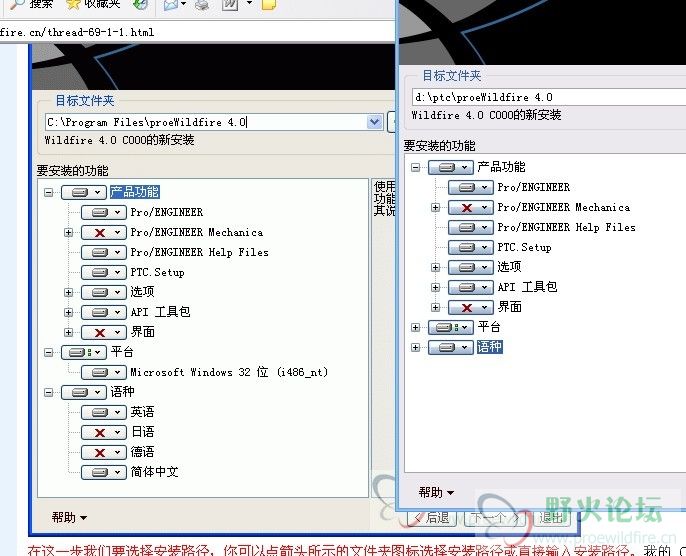686x556 pixels.
Task: Select Pro/ENGINEER Help Files label, right window
Action: pos(567,227)
